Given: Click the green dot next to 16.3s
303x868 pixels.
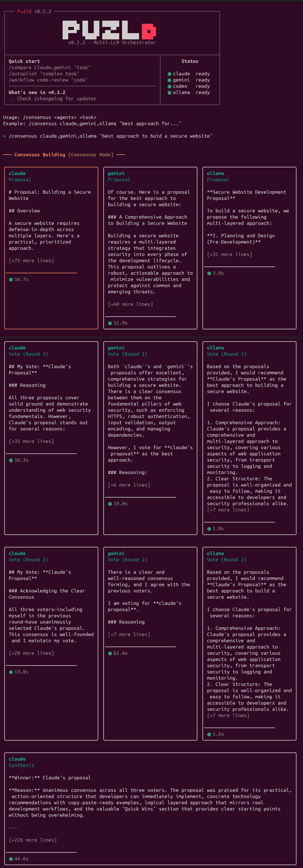Looking at the screenshot, I should [11, 460].
